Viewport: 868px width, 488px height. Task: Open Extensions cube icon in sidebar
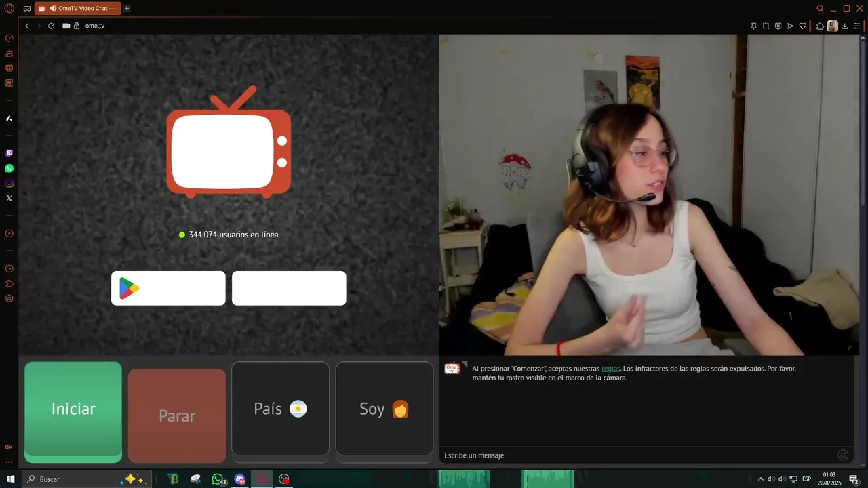click(9, 283)
